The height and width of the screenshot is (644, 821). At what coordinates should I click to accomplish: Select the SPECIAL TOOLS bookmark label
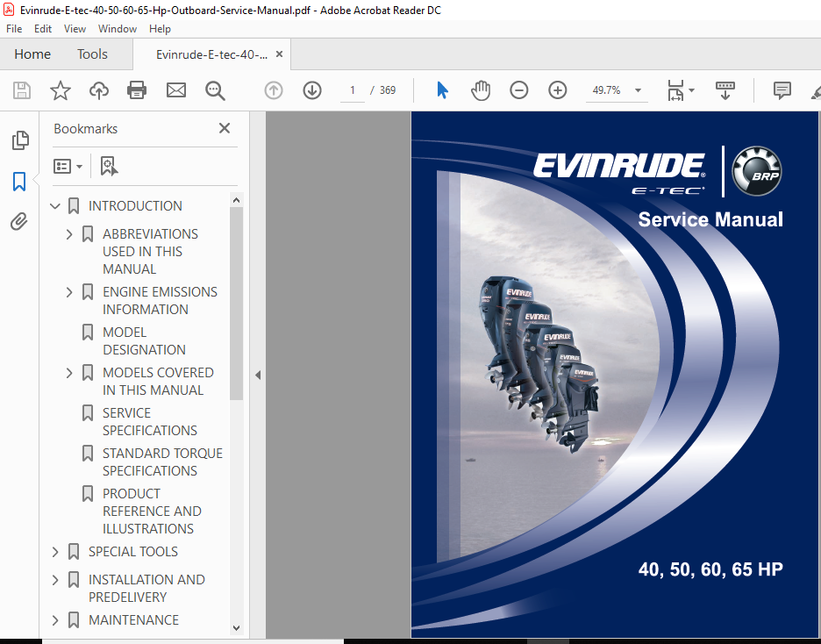click(x=133, y=552)
